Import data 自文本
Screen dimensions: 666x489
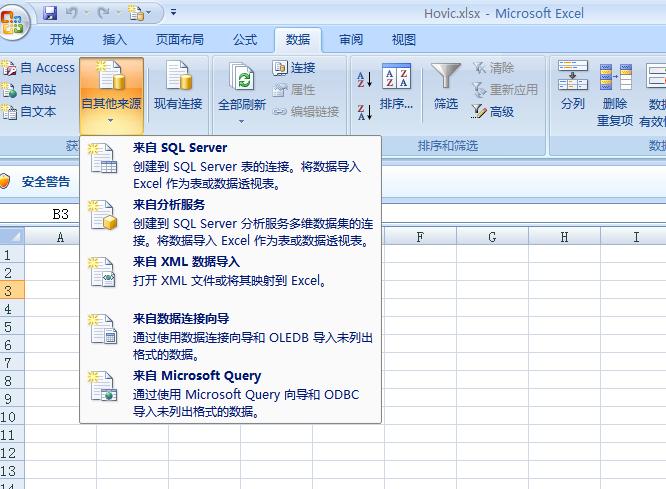(x=29, y=112)
